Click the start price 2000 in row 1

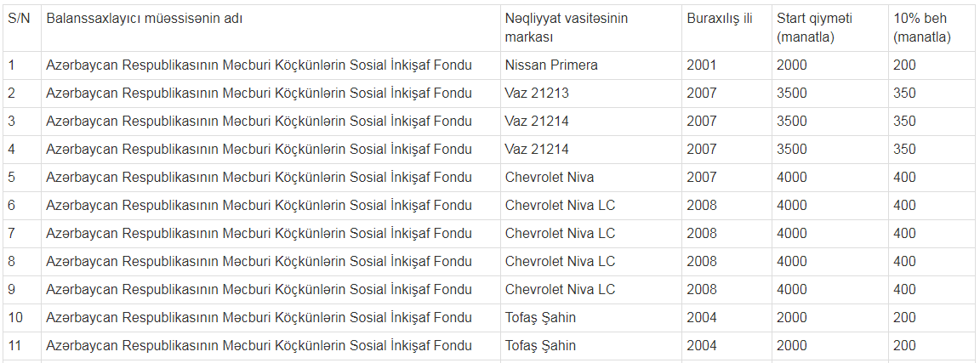791,65
